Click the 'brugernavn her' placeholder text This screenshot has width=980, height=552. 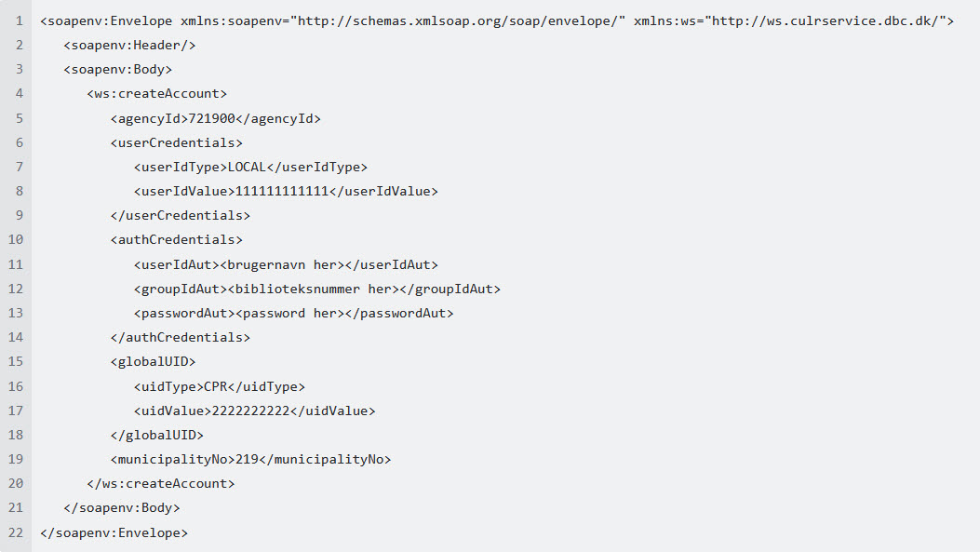282,264
